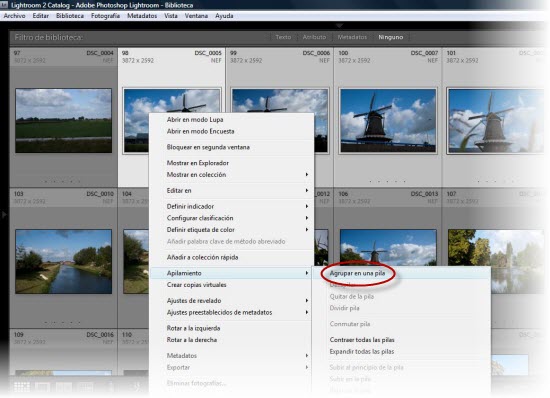The image size is (550, 398).
Task: Click the Eliminar fotografías entry
Action: (196, 383)
